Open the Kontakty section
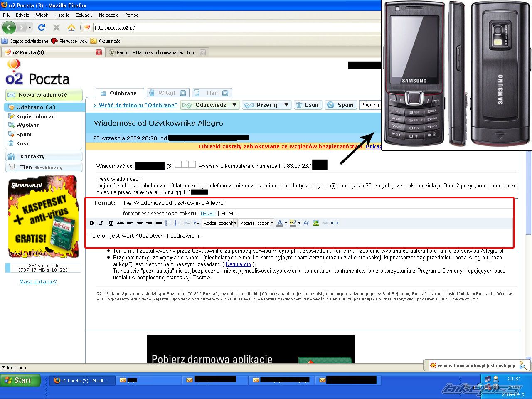This screenshot has width=532, height=399. pyautogui.click(x=44, y=157)
